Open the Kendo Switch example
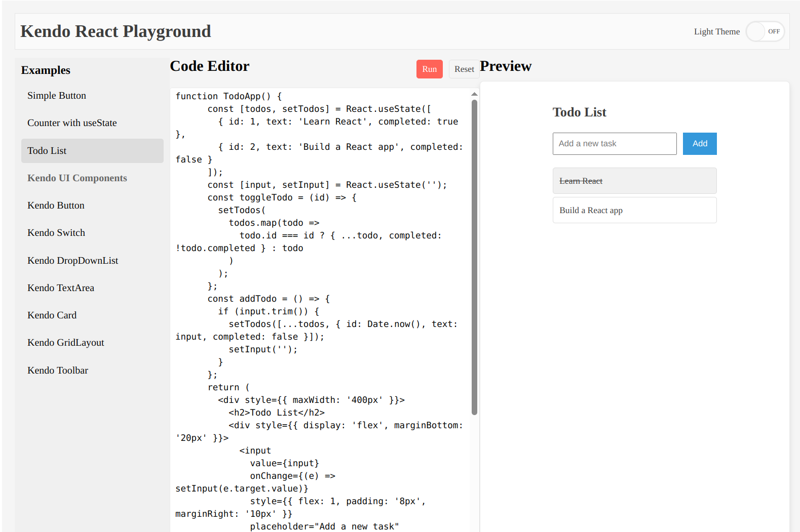This screenshot has height=532, width=800. (92, 233)
